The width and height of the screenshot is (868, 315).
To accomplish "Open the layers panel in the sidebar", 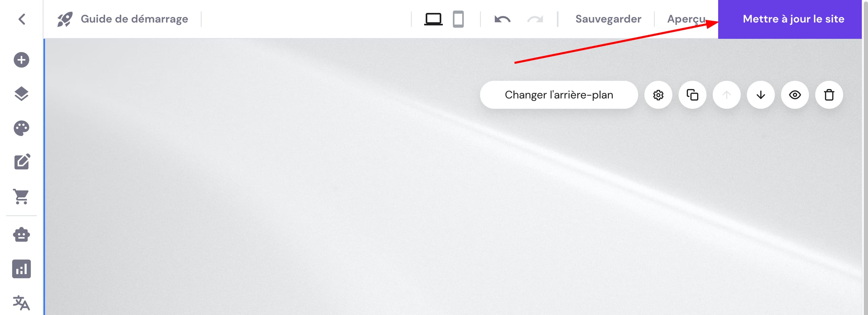I will coord(21,94).
